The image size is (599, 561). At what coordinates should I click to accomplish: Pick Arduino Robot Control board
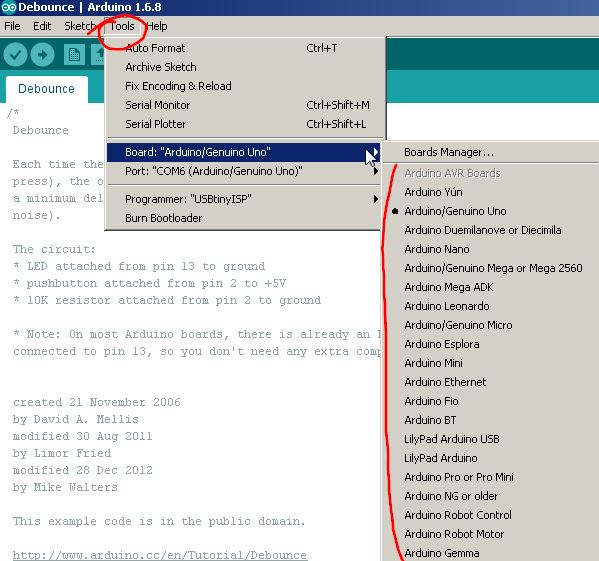[491, 515]
